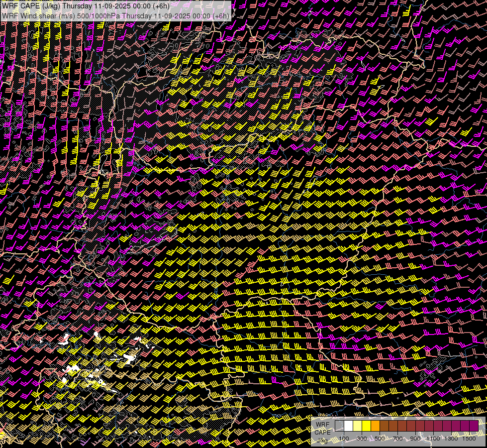Click the 100 value label in legend
The height and width of the screenshot is (448, 487).
coord(344,439)
